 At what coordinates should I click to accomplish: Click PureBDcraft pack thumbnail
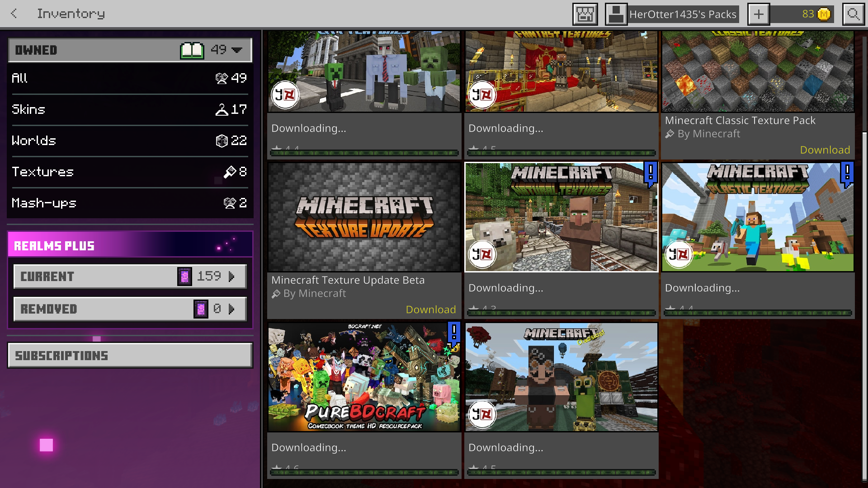[x=364, y=377]
